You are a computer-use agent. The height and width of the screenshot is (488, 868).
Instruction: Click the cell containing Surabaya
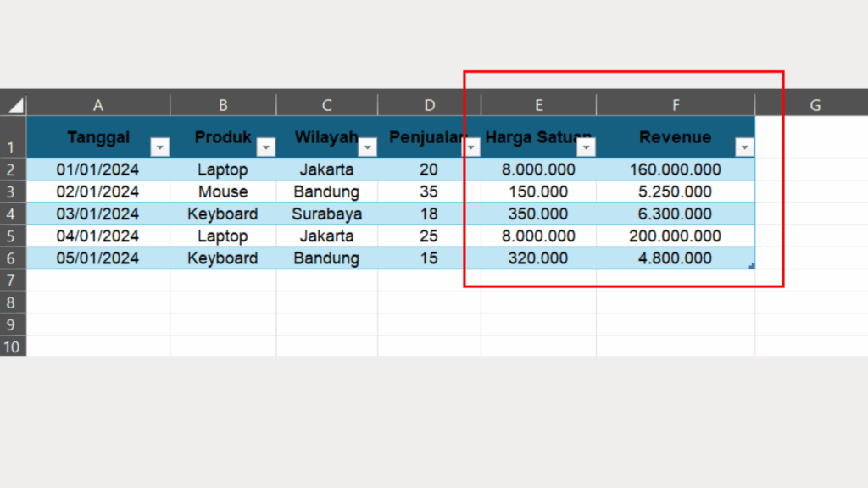(x=326, y=213)
